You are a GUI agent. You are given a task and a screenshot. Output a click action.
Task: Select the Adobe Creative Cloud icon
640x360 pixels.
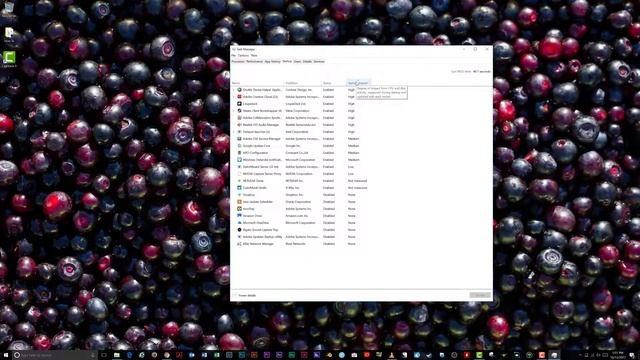point(239,97)
